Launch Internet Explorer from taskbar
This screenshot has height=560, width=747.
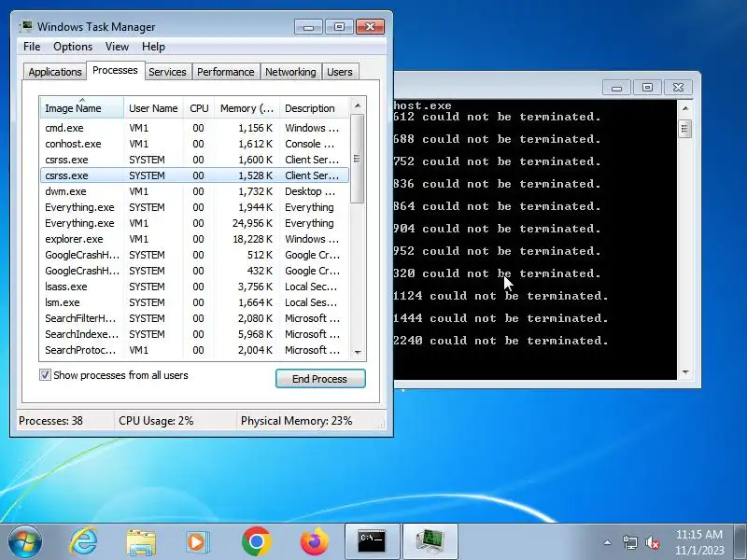83,541
